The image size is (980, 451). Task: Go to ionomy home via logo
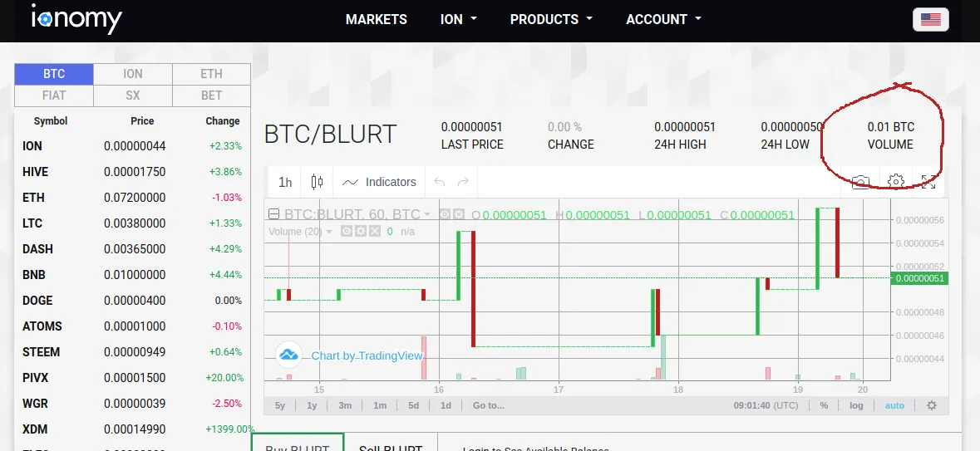coord(76,19)
